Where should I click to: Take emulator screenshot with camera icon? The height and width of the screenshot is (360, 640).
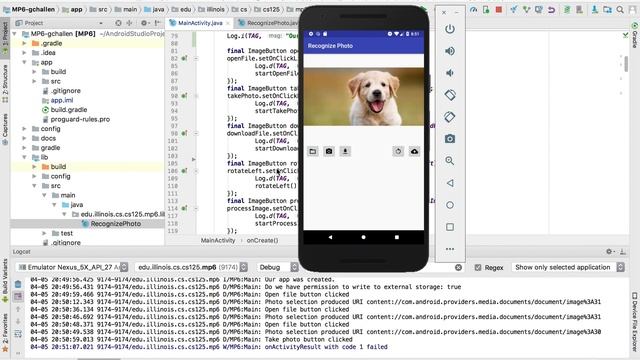[450, 139]
